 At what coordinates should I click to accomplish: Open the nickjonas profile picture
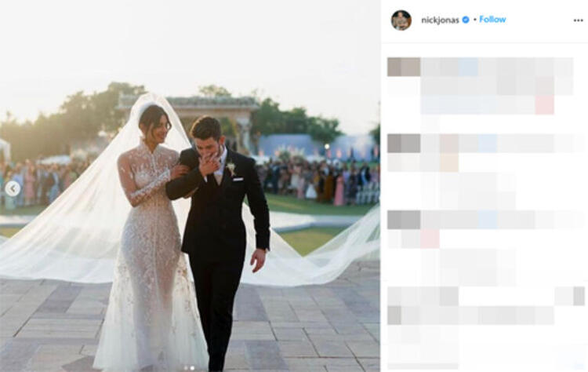click(x=401, y=20)
